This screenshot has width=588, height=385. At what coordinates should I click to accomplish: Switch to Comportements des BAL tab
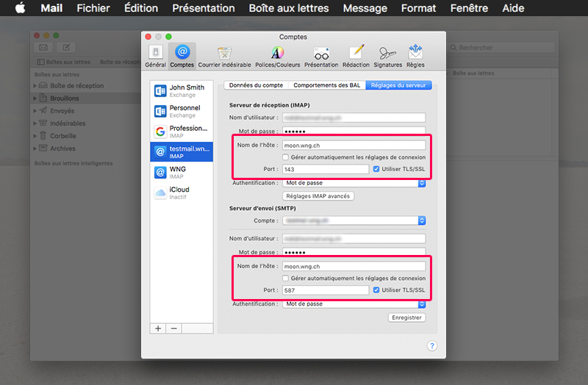tap(326, 85)
